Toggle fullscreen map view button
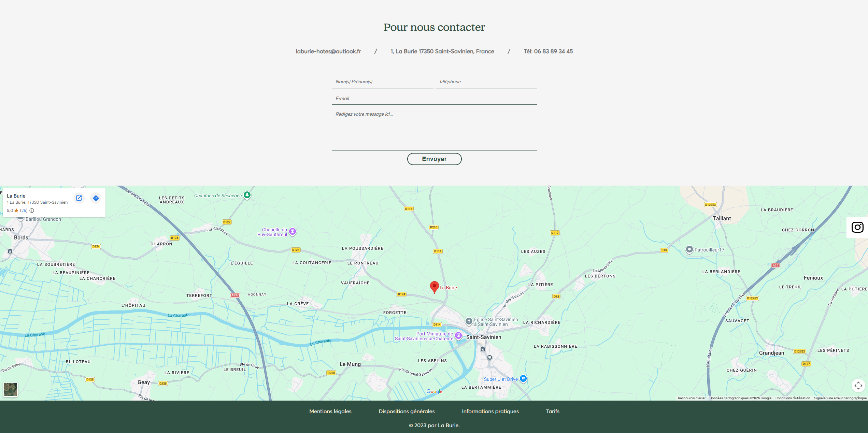 pos(858,386)
